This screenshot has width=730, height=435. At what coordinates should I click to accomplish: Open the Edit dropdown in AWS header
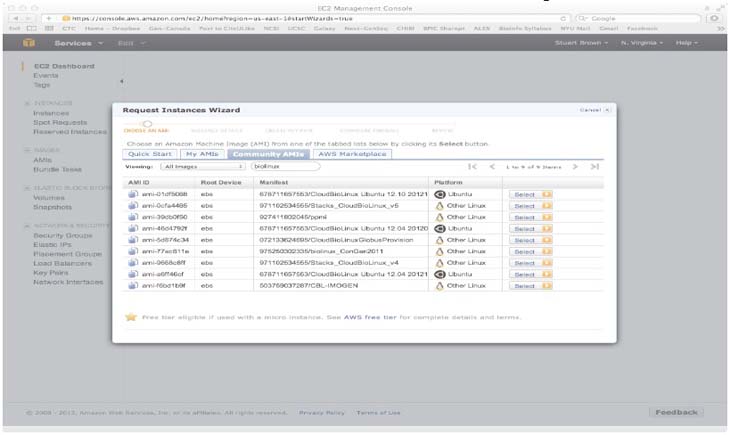pos(131,43)
